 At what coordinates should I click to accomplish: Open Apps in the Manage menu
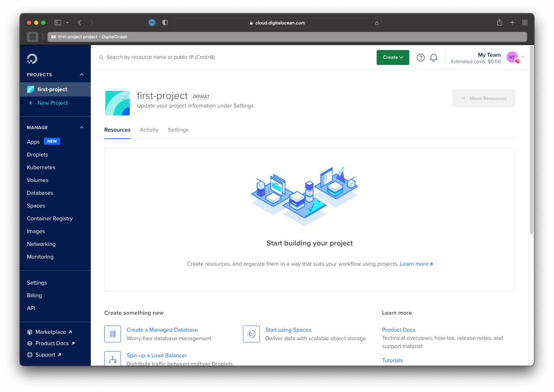33,142
